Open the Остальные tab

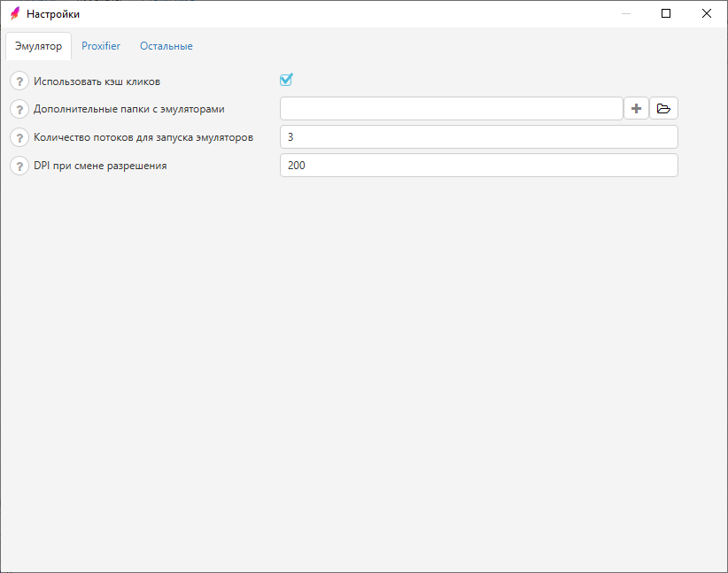[166, 46]
